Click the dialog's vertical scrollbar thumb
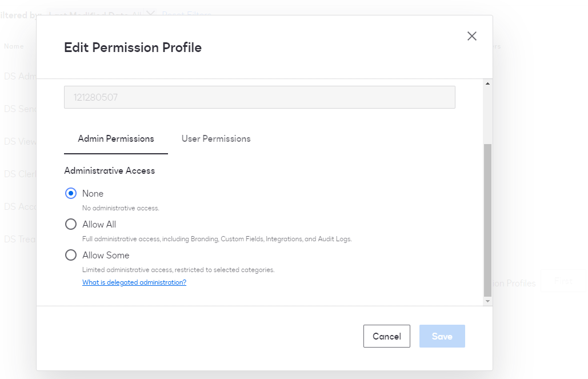This screenshot has width=588, height=379. pos(487,217)
